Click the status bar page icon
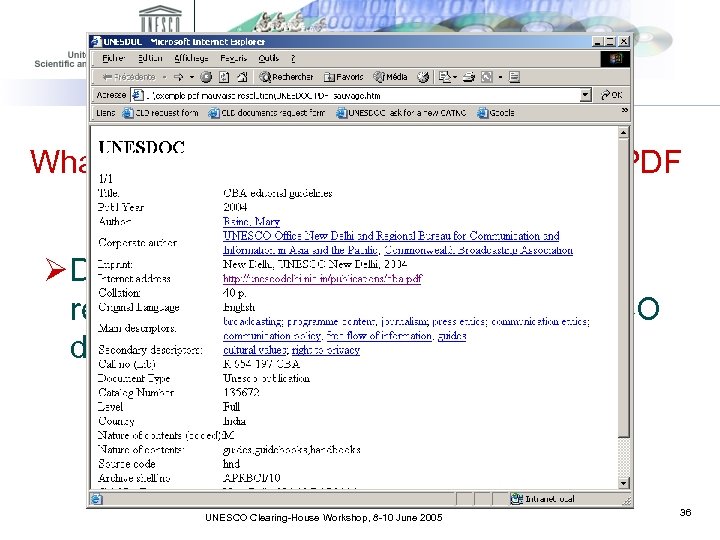The width and height of the screenshot is (720, 540). tap(96, 499)
